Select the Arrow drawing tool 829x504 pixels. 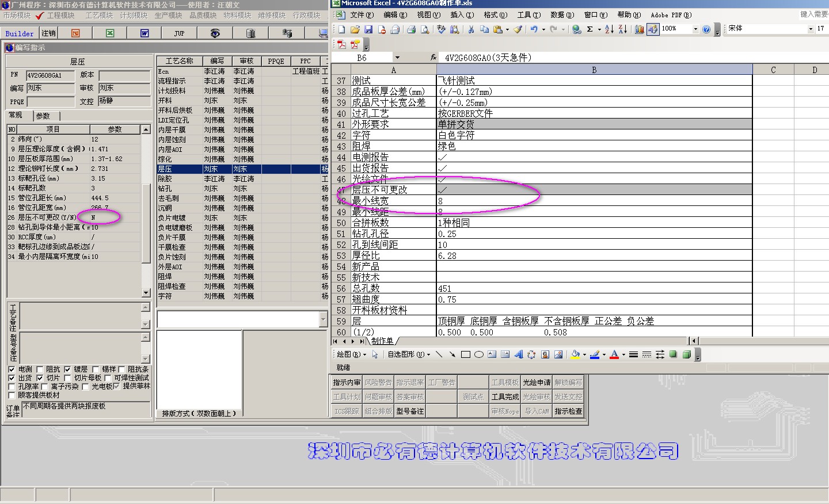[452, 354]
